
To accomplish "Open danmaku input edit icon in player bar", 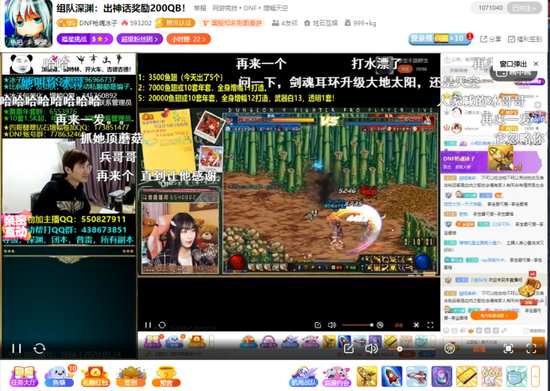I will click(x=348, y=349).
